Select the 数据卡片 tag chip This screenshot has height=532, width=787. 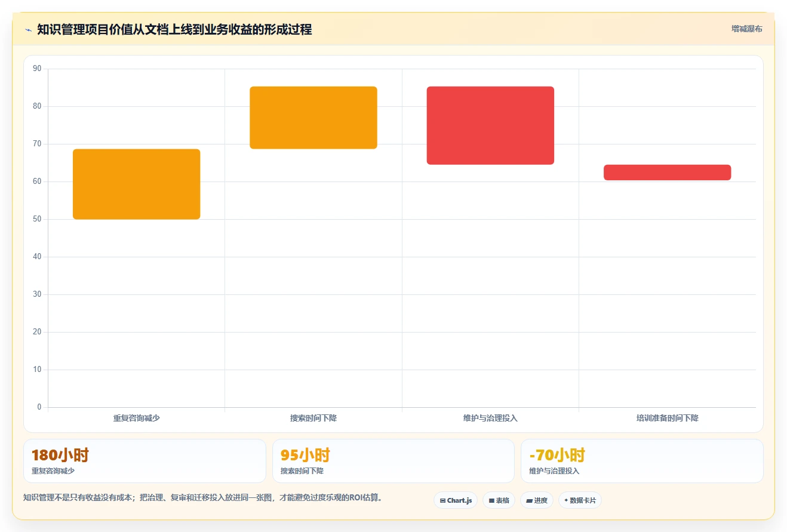(x=580, y=500)
